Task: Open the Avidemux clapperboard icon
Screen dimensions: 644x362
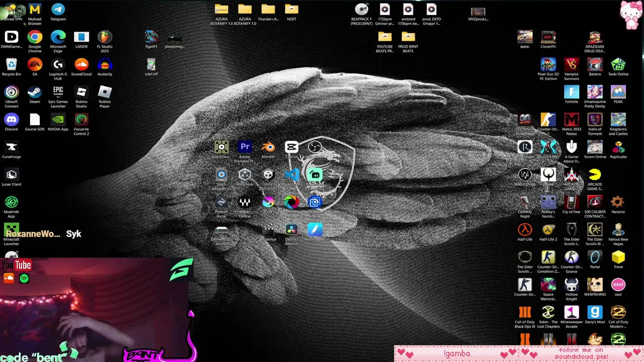Action: [268, 230]
